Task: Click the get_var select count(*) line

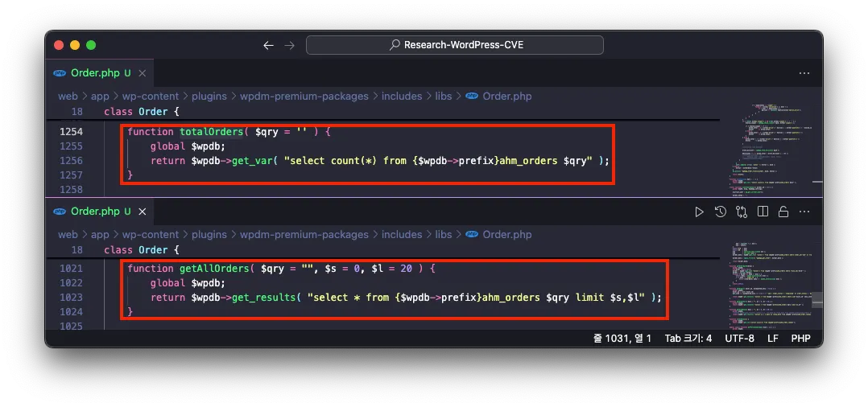Action: tap(380, 160)
